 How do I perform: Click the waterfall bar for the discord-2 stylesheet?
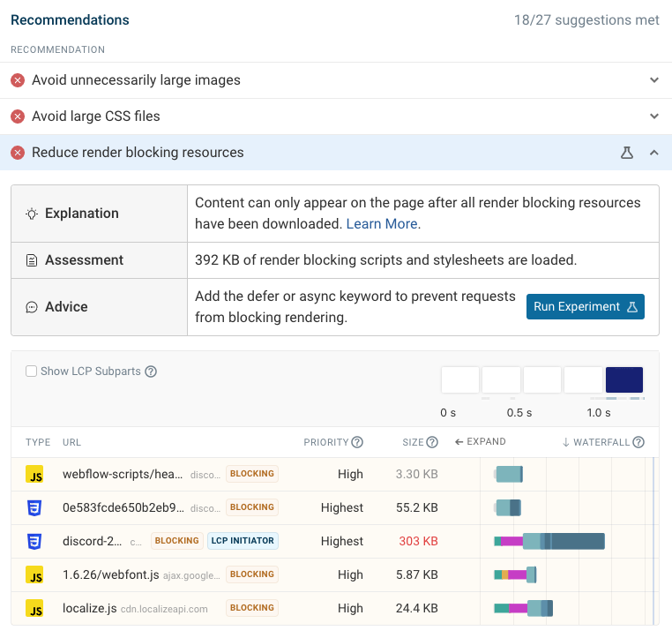[x=549, y=541]
